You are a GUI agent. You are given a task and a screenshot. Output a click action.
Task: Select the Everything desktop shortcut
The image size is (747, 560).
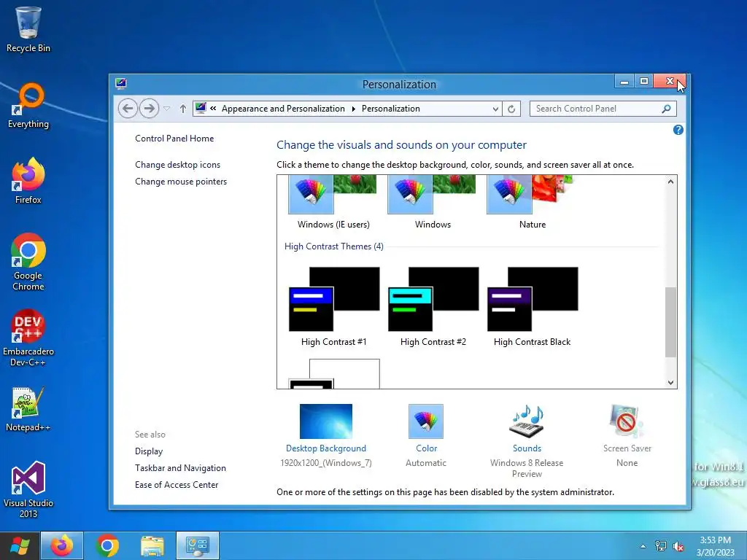click(28, 106)
